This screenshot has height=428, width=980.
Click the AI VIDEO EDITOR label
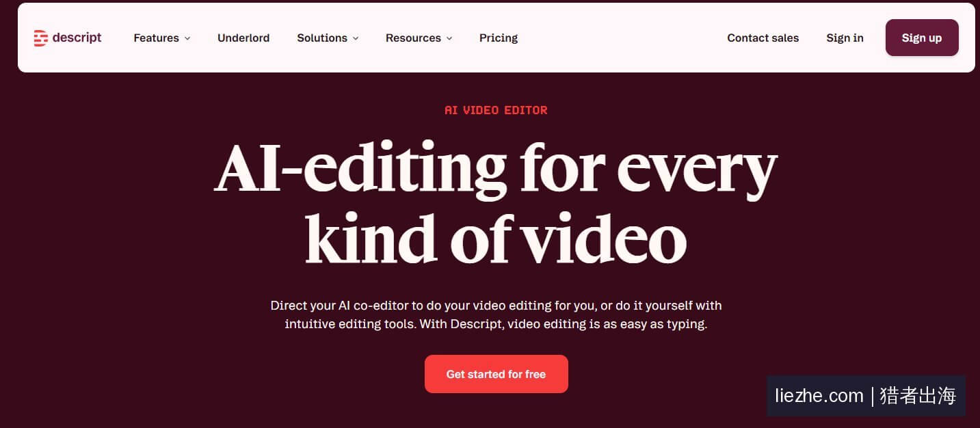(496, 110)
